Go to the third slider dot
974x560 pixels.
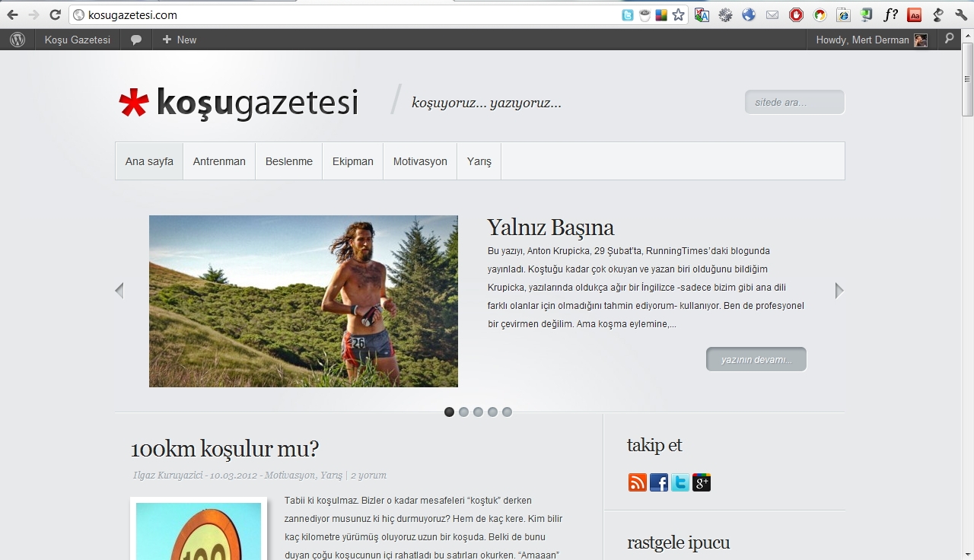coord(478,412)
